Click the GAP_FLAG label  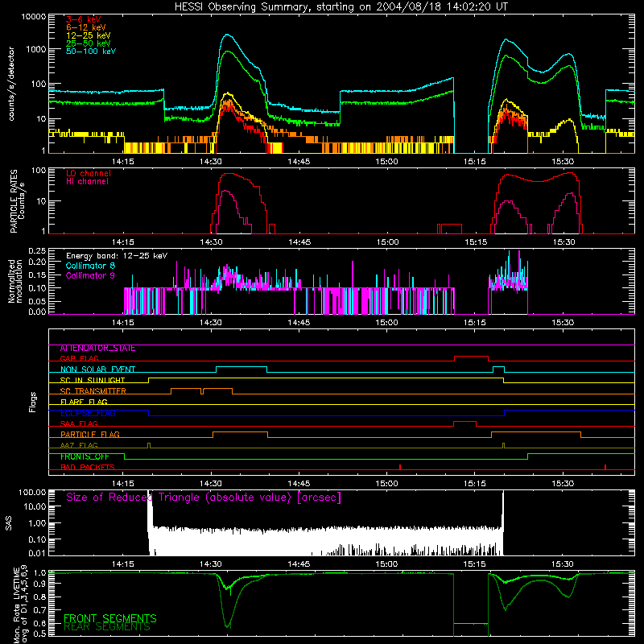[x=79, y=359]
